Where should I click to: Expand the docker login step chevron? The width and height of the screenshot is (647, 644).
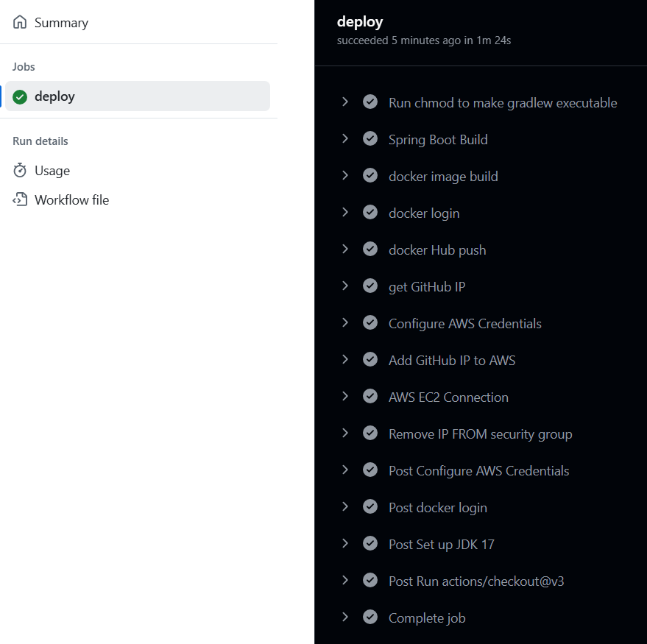coord(345,212)
